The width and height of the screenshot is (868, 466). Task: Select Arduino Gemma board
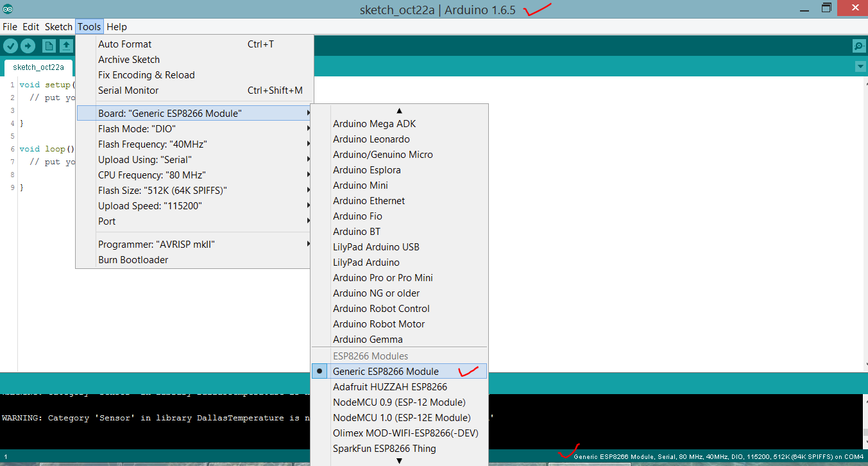[x=400, y=340]
